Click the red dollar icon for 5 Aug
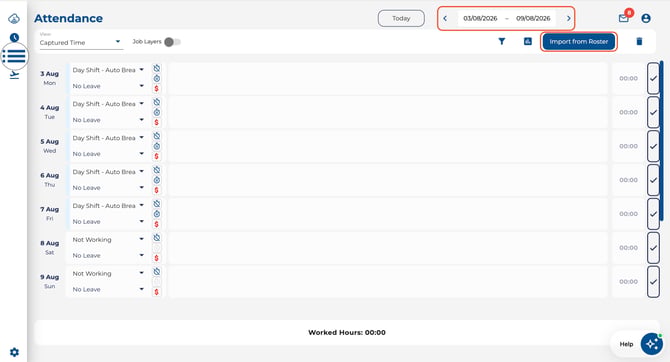Image resolution: width=670 pixels, height=362 pixels. pyautogui.click(x=156, y=156)
